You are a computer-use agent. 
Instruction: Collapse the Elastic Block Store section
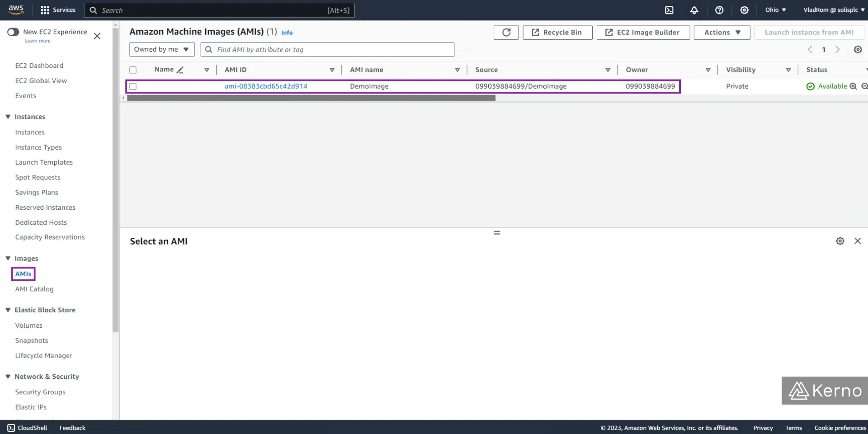8,310
